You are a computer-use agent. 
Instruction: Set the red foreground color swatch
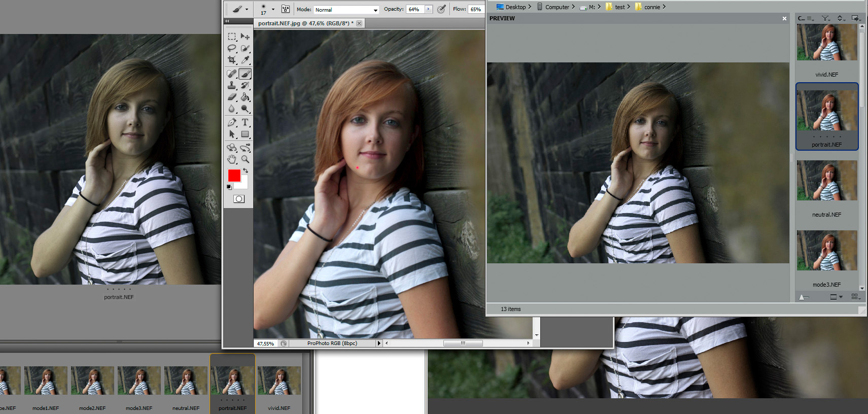234,176
